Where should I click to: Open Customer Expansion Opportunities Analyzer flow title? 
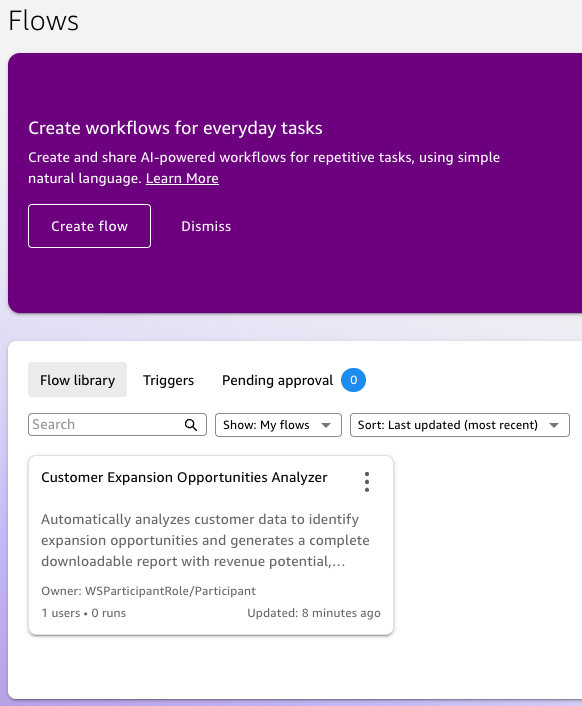coord(184,477)
